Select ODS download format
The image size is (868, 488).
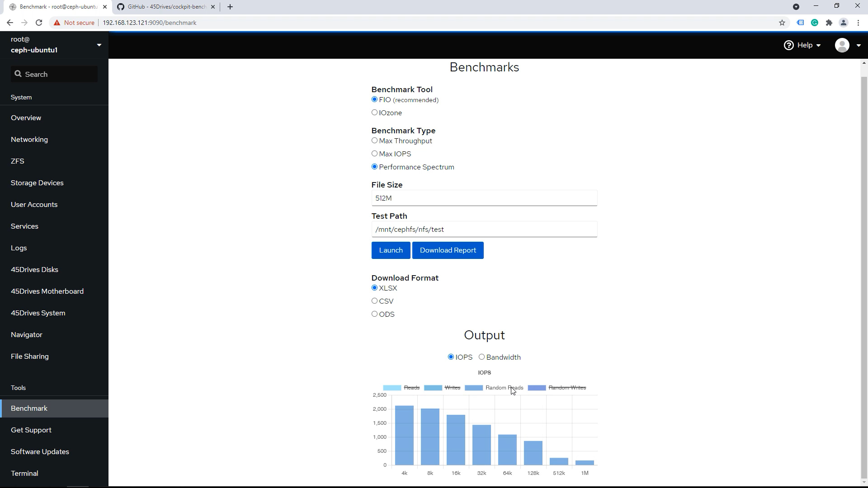pyautogui.click(x=374, y=314)
